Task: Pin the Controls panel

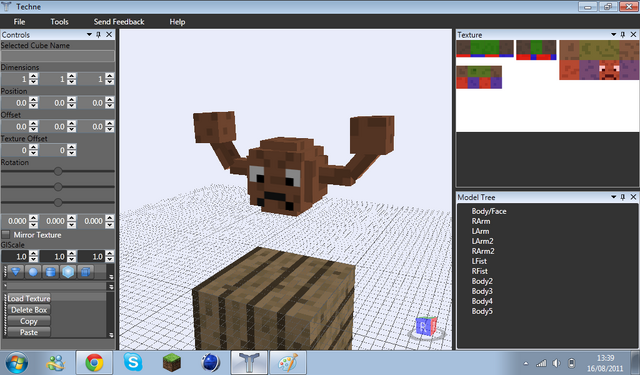Action: tap(98, 35)
